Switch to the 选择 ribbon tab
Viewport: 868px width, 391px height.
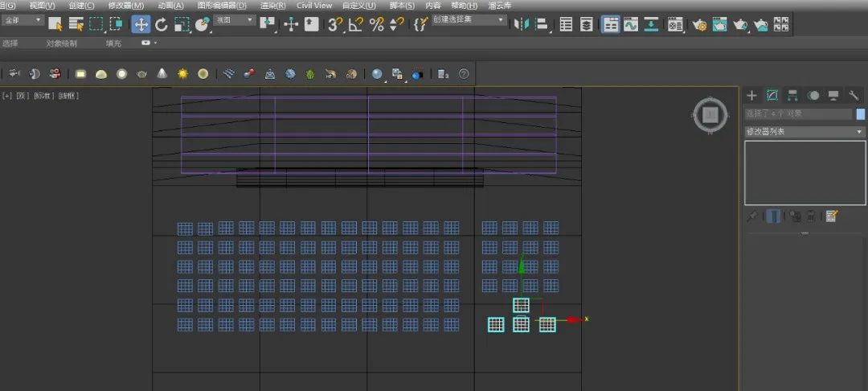pyautogui.click(x=10, y=43)
